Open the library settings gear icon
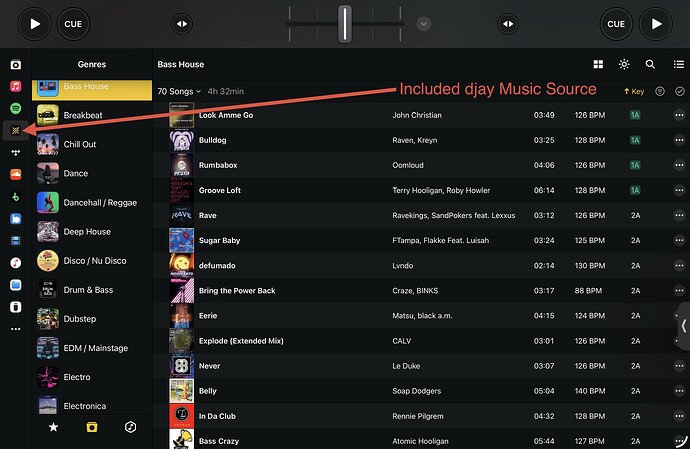The width and height of the screenshot is (690, 449). click(624, 64)
